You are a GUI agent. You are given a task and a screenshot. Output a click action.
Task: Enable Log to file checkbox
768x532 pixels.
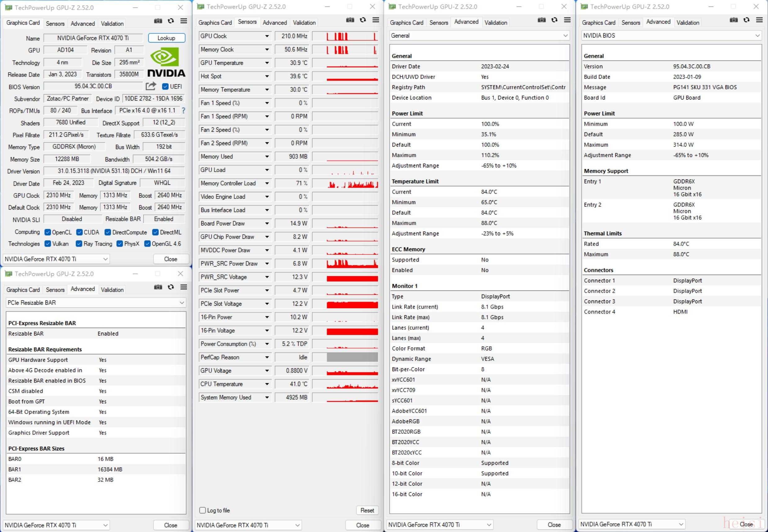click(203, 510)
